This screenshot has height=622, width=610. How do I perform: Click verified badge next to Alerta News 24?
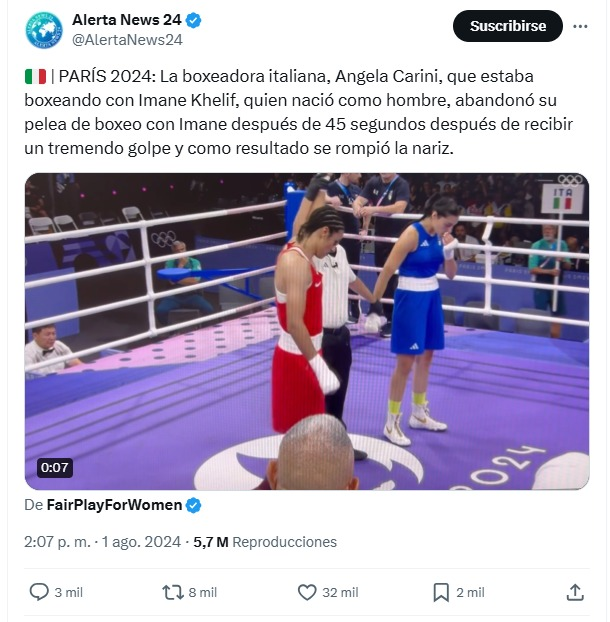click(194, 20)
